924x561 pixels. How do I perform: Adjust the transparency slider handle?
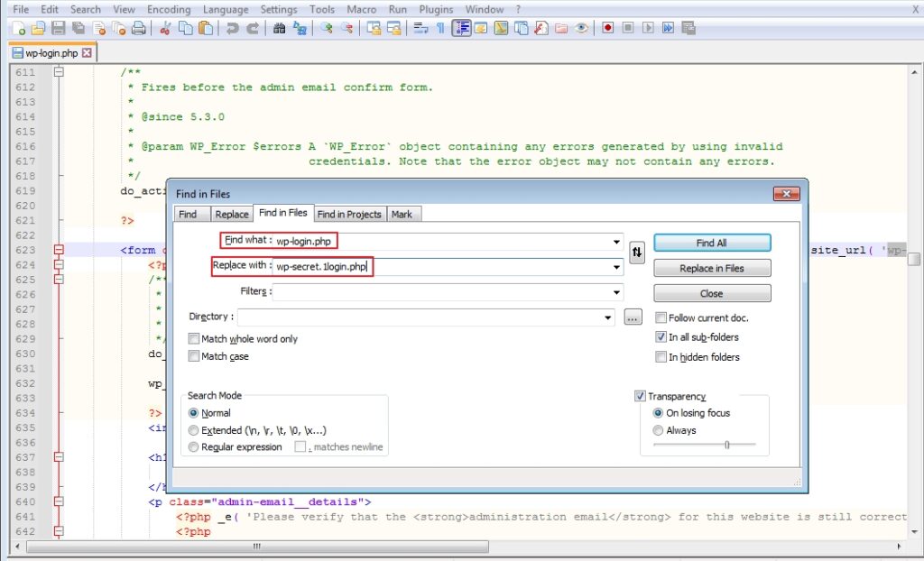click(x=727, y=445)
